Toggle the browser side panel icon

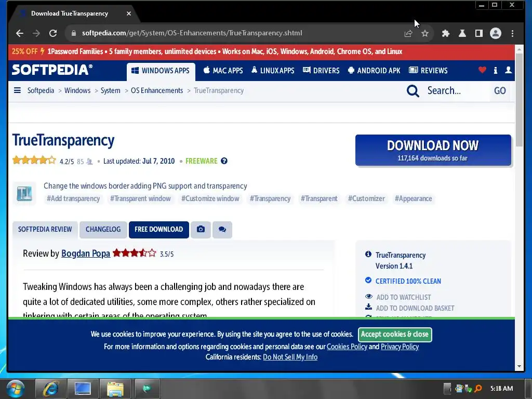(478, 33)
